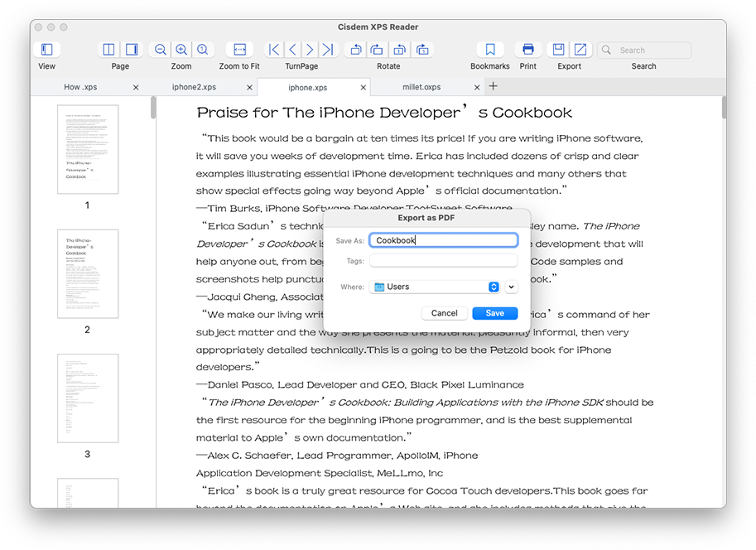Close the How .xps tab
The height and width of the screenshot is (550, 756).
point(136,87)
